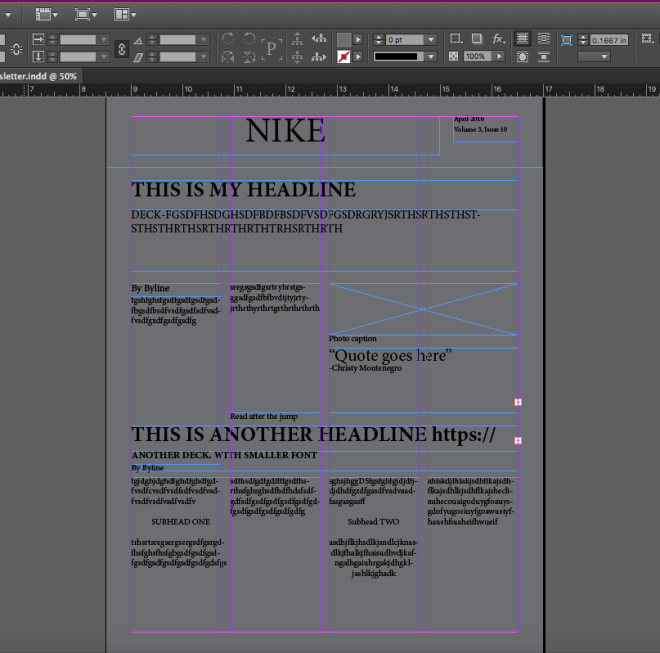The image size is (660, 653).
Task: Click the 0.1667 in corner size field
Action: point(609,40)
